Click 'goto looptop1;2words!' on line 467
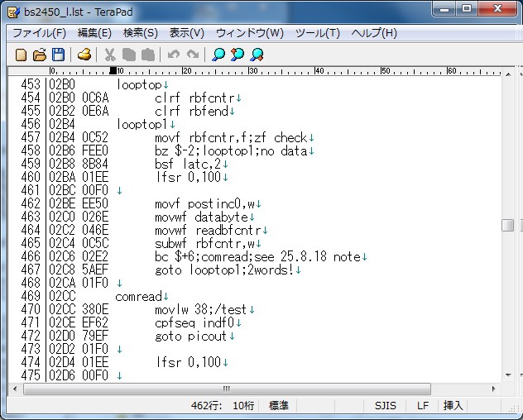The width and height of the screenshot is (523, 420). pyautogui.click(x=224, y=270)
